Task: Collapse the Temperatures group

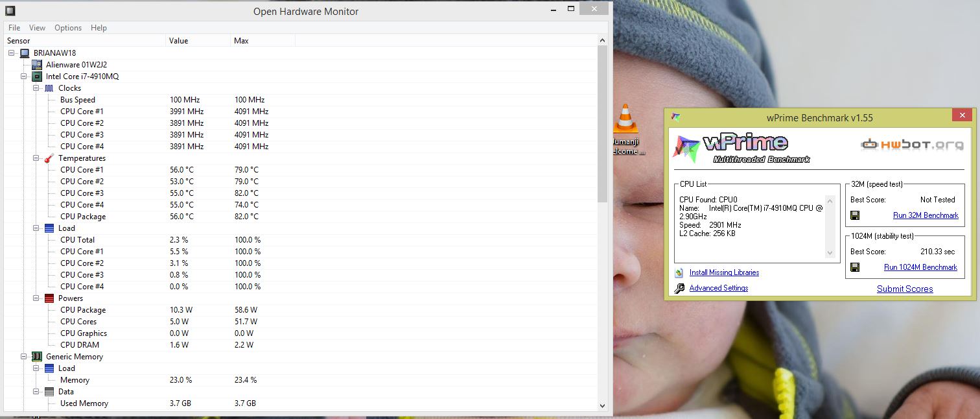Action: pyautogui.click(x=36, y=158)
